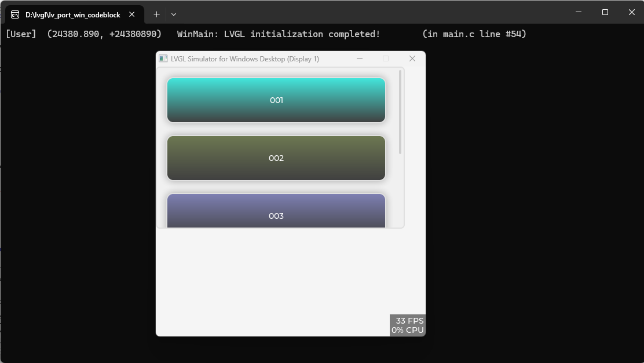Click the LVGL Simulator for Windows Desktop title text
This screenshot has width=644, height=363.
[x=243, y=58]
